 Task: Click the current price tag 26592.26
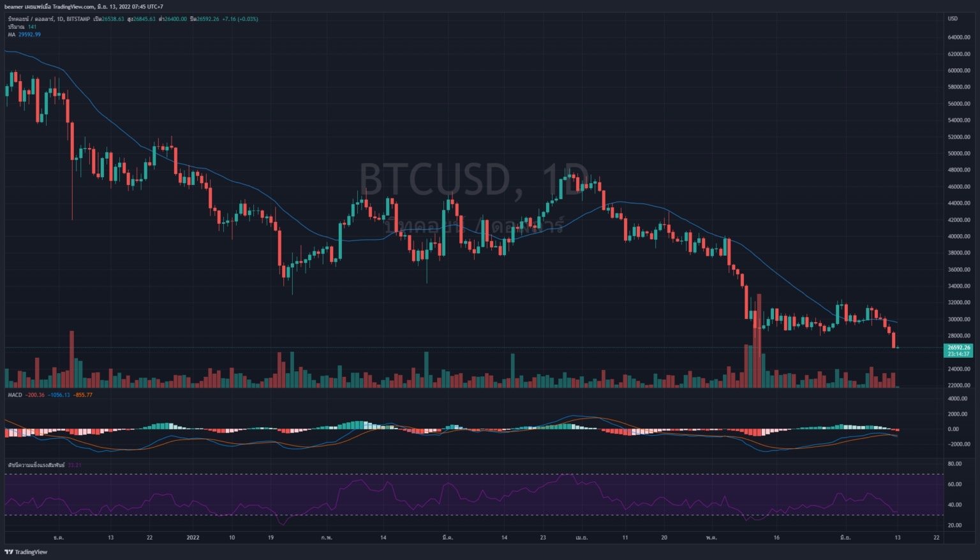point(958,348)
